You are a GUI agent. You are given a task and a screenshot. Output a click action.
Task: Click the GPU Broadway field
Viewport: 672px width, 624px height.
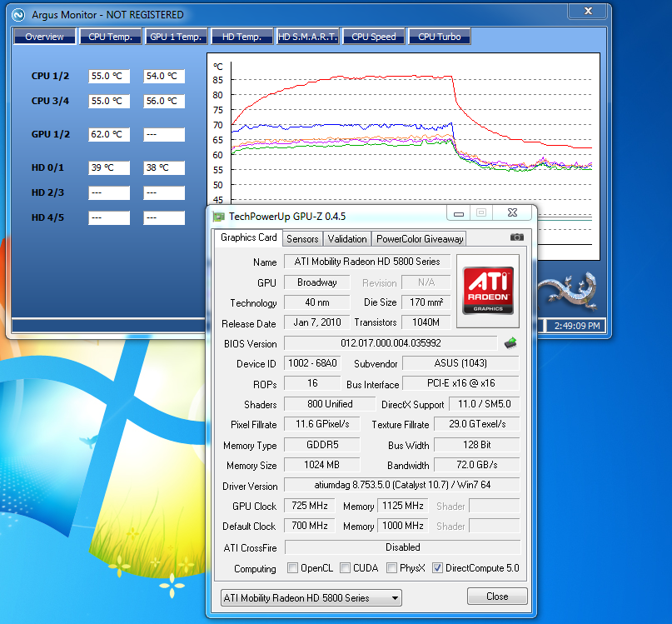pos(316,282)
